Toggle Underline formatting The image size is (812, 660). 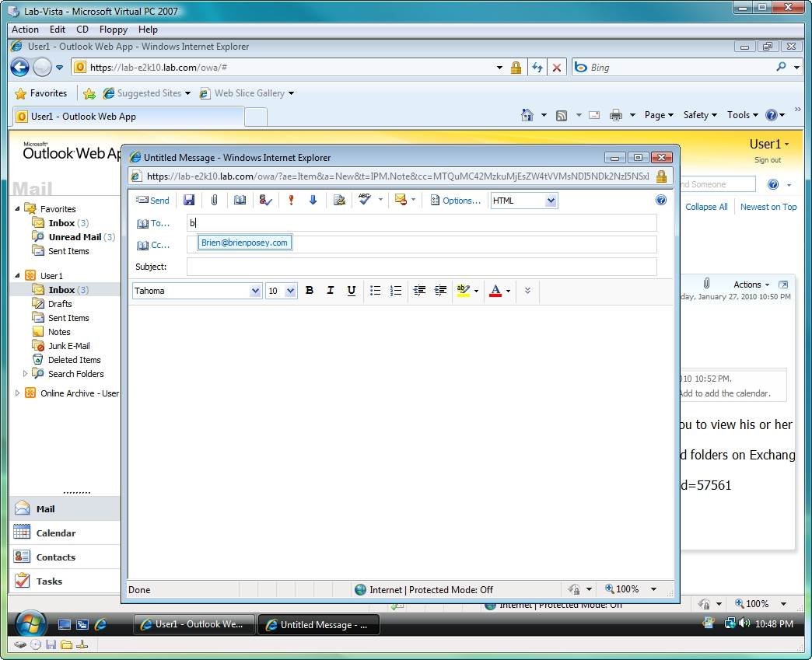tap(352, 291)
